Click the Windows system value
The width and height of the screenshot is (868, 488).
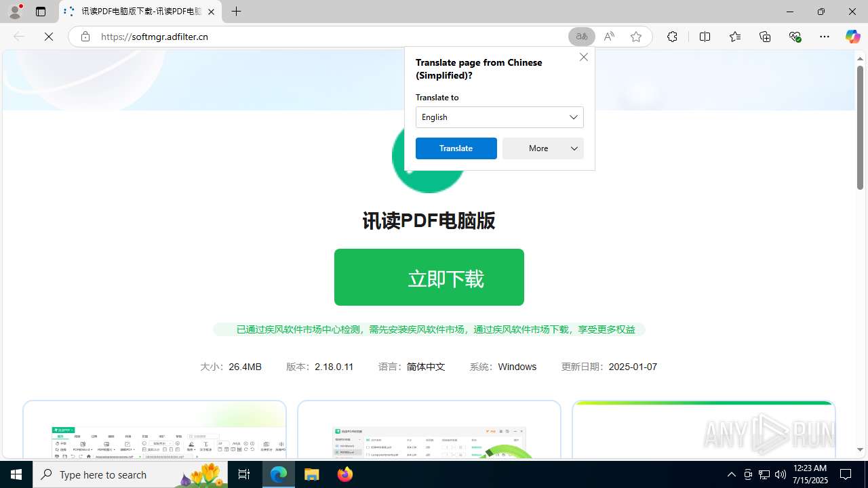[x=517, y=367]
